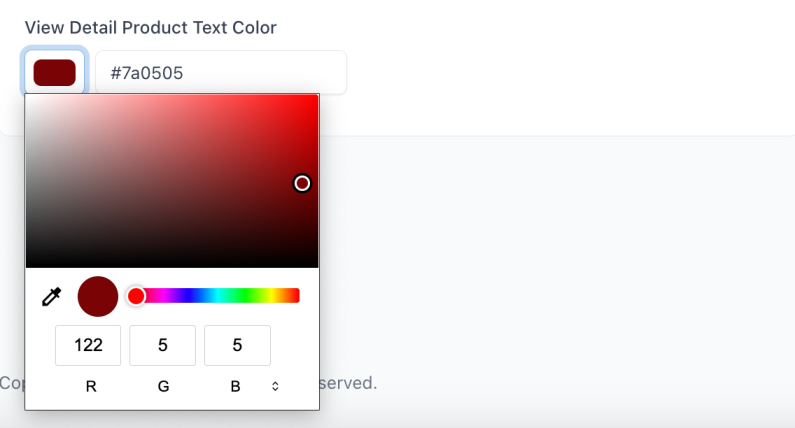Pick the green section of the hue slider
Viewport: 795px width, 428px height.
pos(245,296)
